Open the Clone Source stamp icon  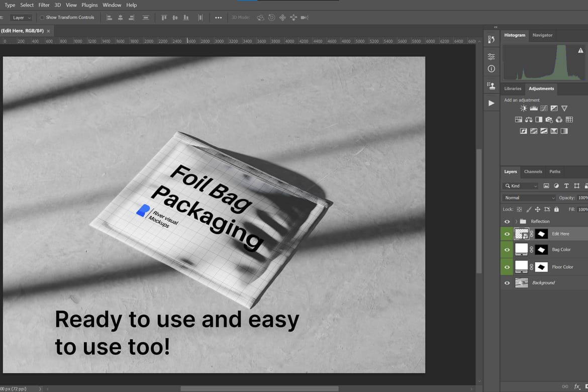tap(491, 86)
